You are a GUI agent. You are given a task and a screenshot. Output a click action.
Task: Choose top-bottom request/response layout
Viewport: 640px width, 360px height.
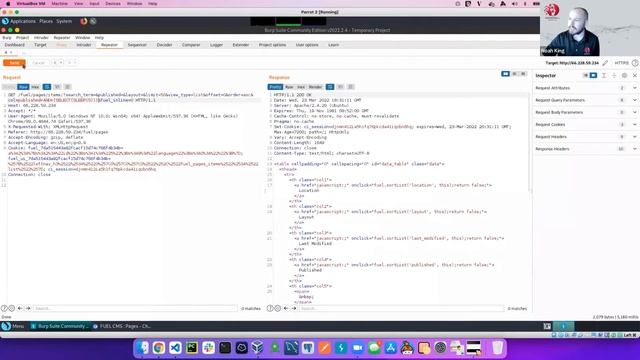tap(515, 74)
